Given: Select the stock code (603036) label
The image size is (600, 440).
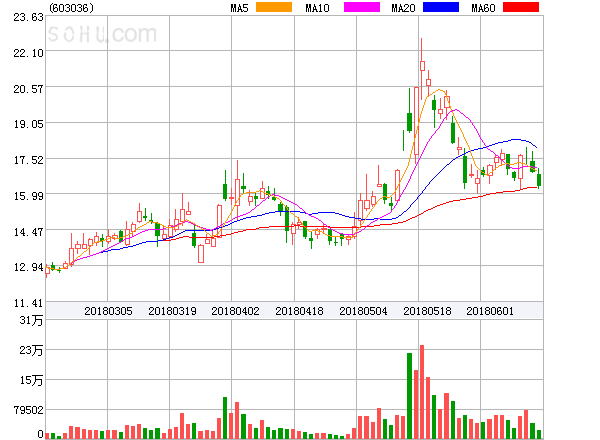Looking at the screenshot, I should (x=71, y=8).
